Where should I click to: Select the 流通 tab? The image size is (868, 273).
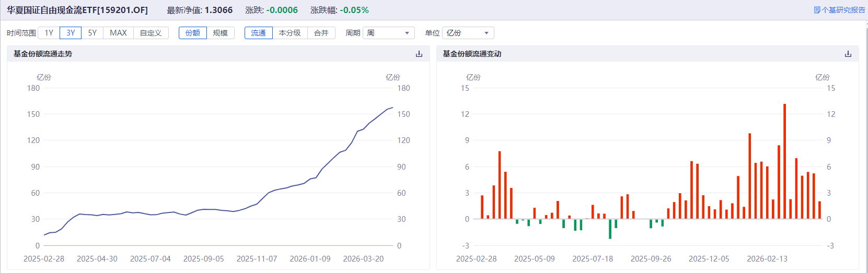coord(259,33)
